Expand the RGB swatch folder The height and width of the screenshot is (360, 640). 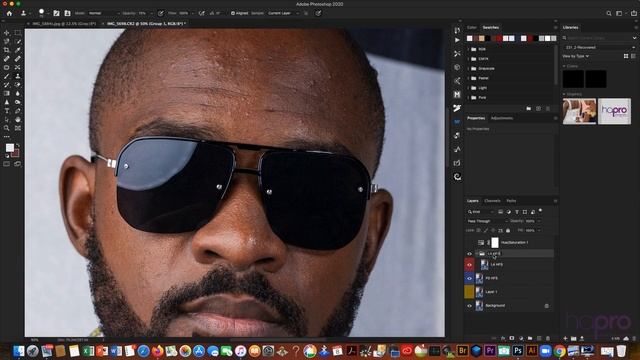point(468,49)
